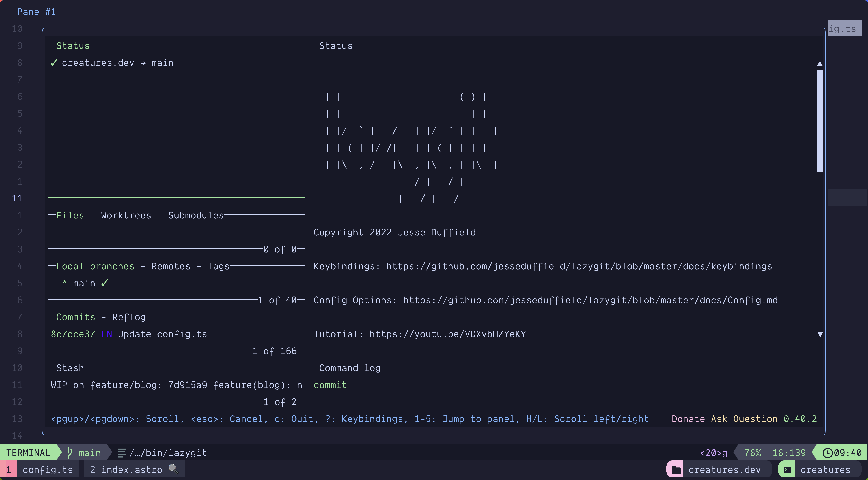Open the Config Options docs URL

[x=590, y=300]
